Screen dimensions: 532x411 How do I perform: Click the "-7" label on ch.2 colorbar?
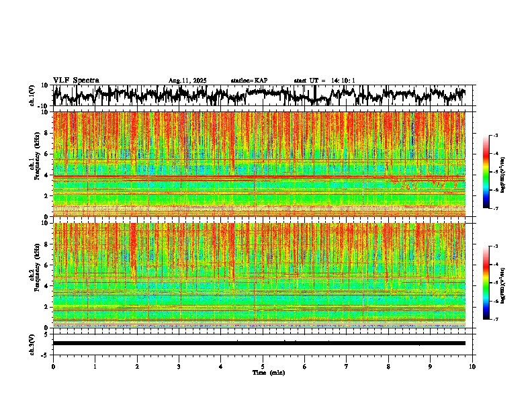click(x=495, y=319)
